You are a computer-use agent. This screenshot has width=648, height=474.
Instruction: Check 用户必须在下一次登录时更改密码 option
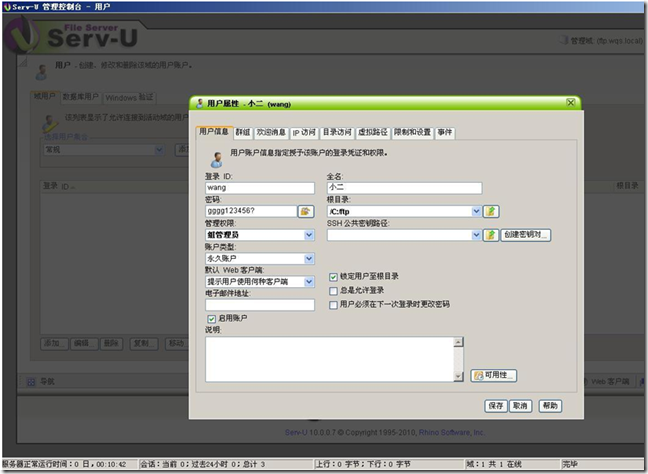pos(334,304)
